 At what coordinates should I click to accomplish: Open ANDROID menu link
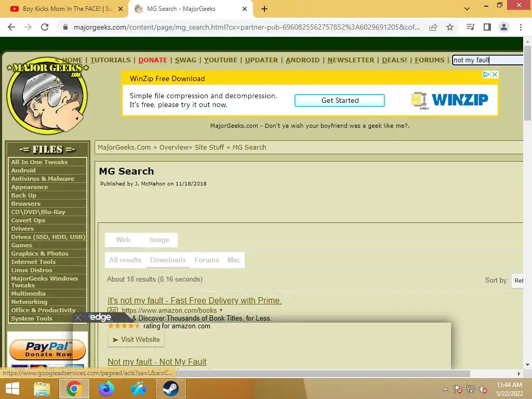click(303, 60)
